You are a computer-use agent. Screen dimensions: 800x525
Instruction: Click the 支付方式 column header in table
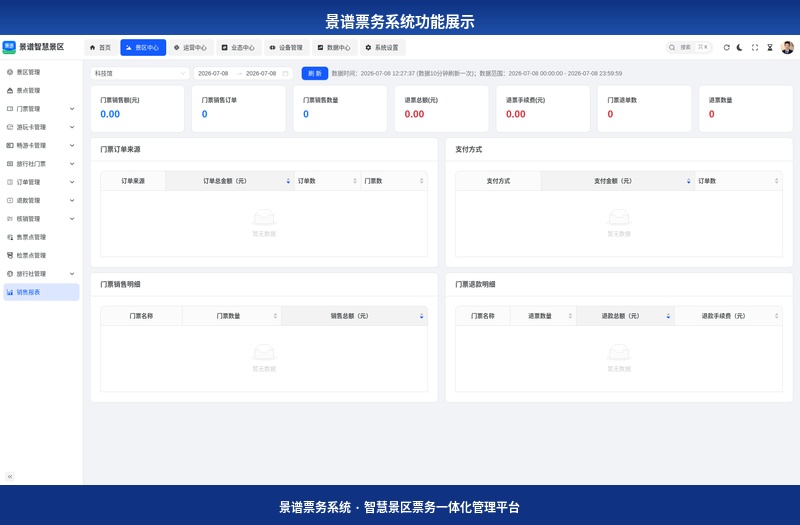[498, 181]
